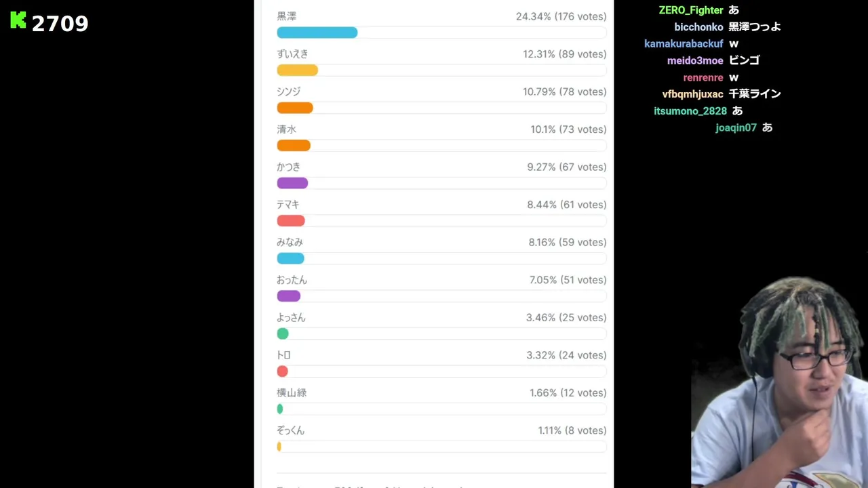Select the シンジ poll option label
The height and width of the screenshot is (488, 868).
[288, 91]
